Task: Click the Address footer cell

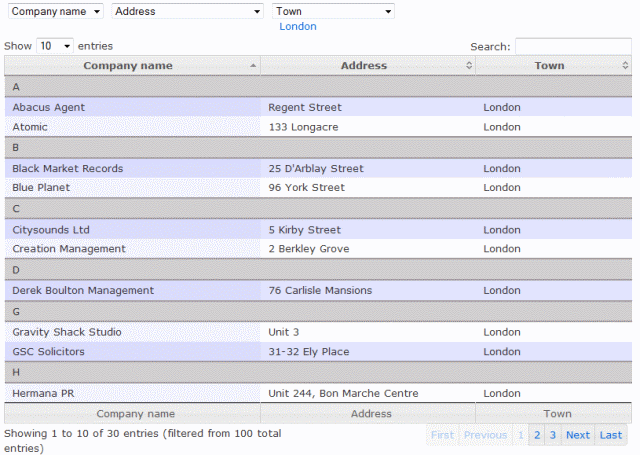Action: pos(368,413)
